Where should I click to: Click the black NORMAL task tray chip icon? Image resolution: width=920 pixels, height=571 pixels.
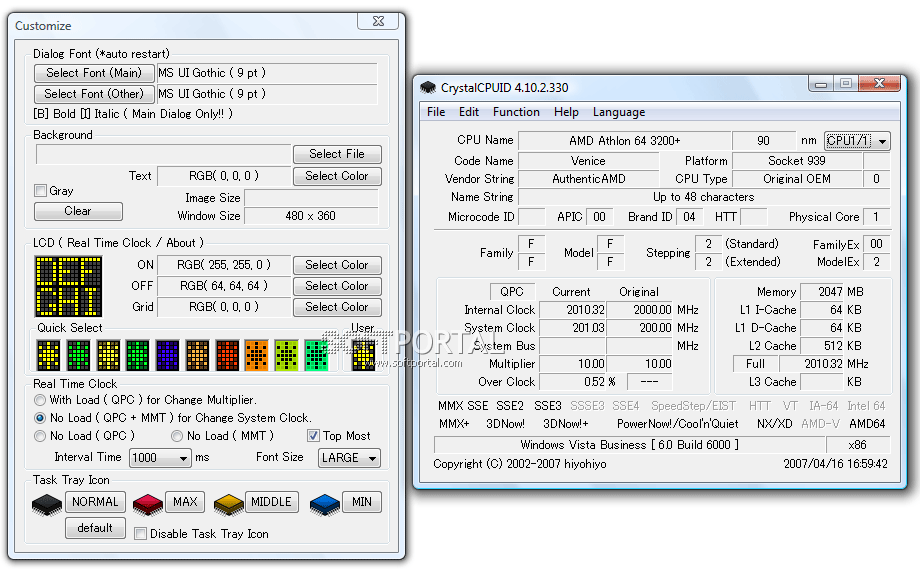coord(48,503)
